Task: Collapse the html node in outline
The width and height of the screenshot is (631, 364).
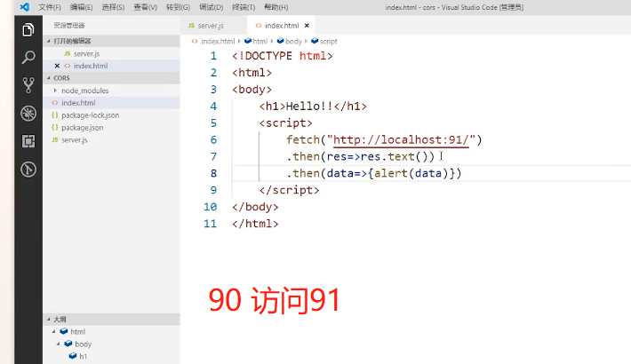Action: [53, 331]
